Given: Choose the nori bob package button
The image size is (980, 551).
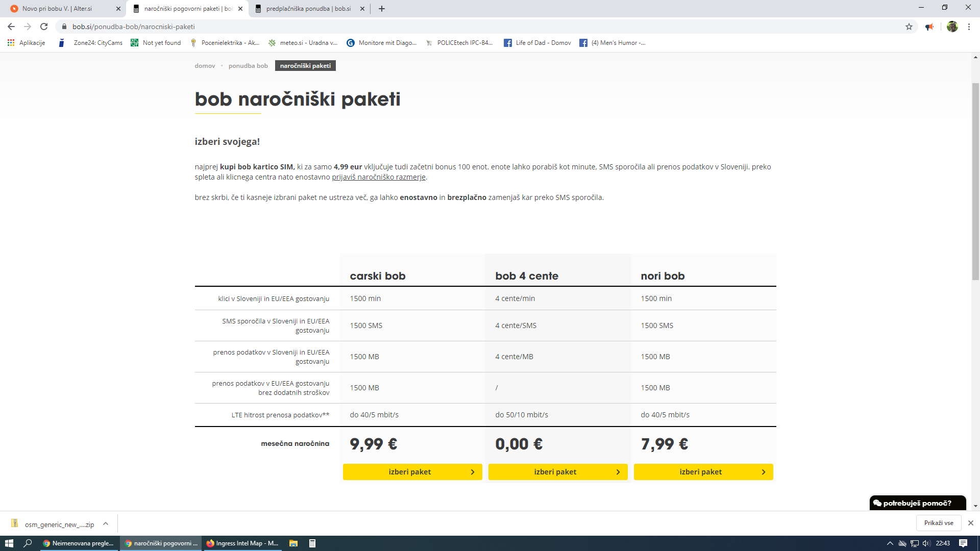Looking at the screenshot, I should 703,472.
